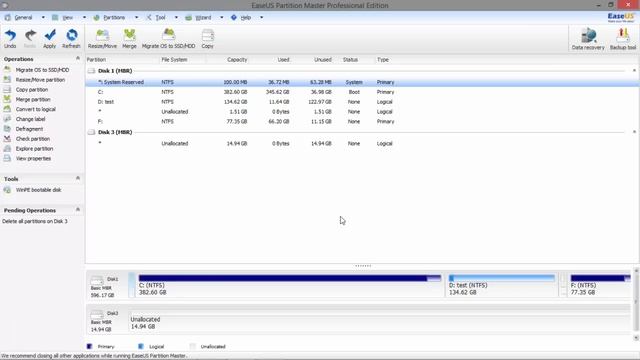The height and width of the screenshot is (360, 640).
Task: Click Migrate OS to SSD/HDD in Operations
Action: click(42, 70)
